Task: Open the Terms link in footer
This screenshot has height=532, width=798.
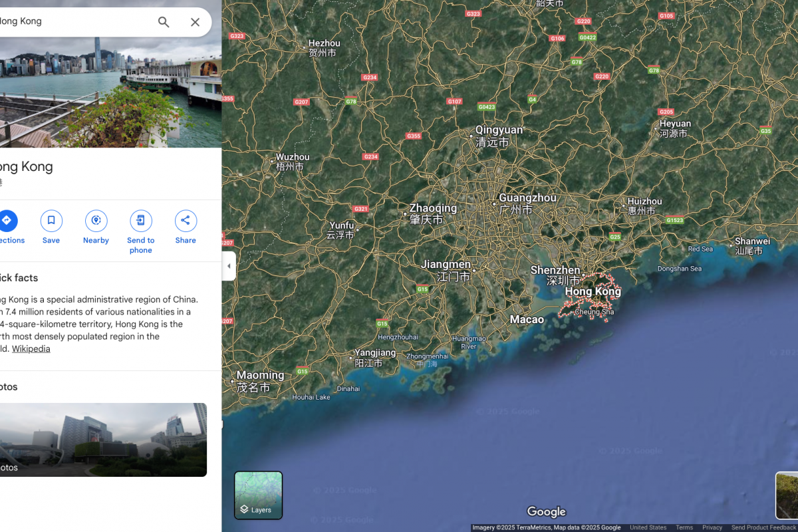Action: [x=684, y=527]
